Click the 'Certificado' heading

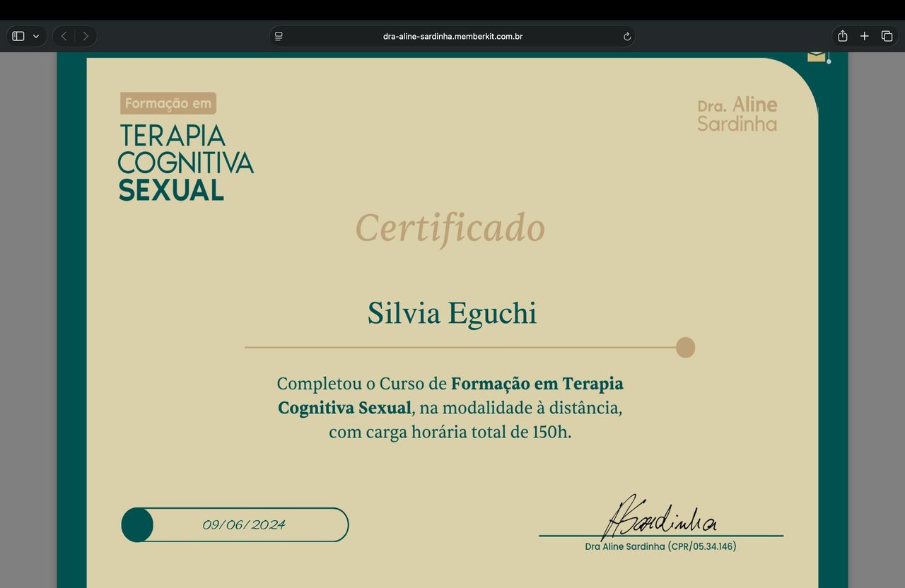click(x=450, y=228)
